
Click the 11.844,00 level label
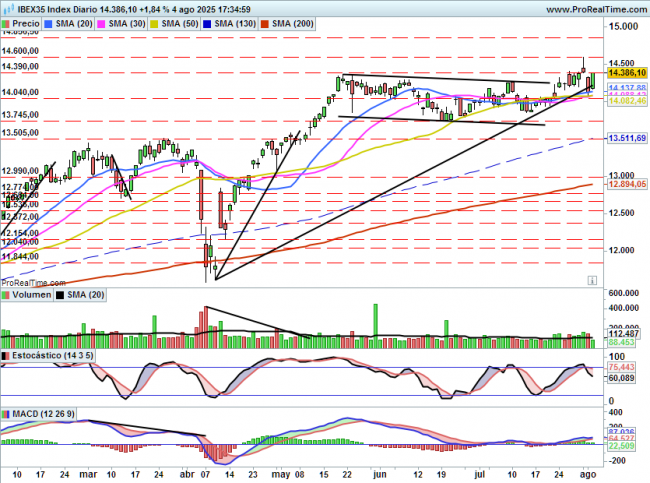click(20, 256)
